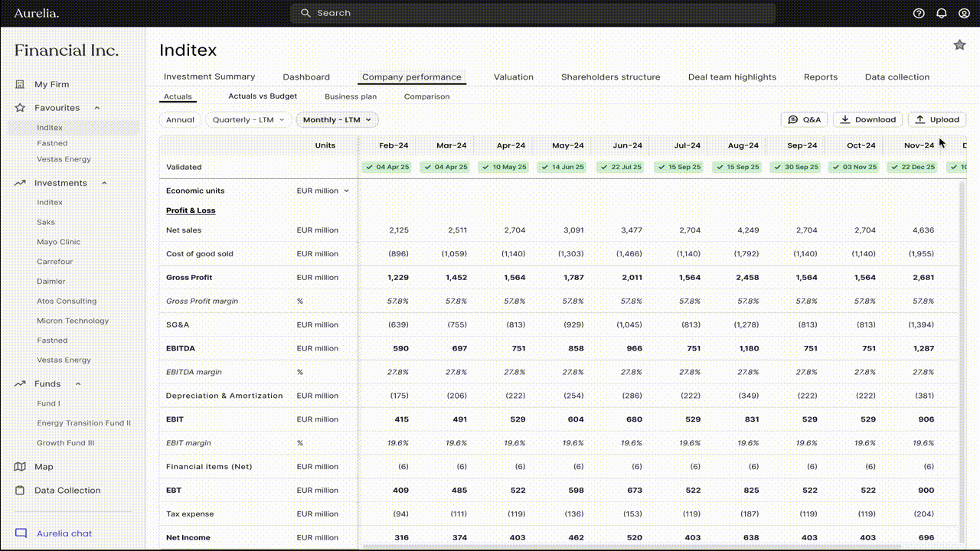Select Aug-24 Gross Profit value 2,458
The image size is (980, 551).
747,278
